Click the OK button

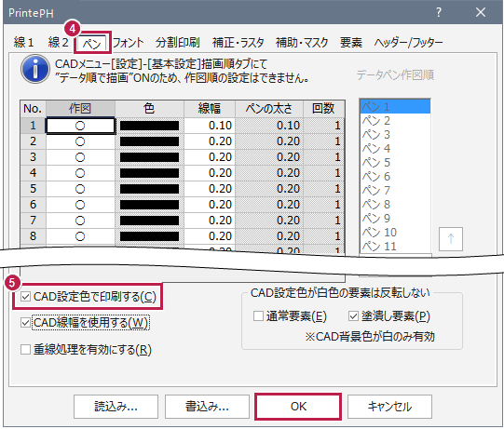click(298, 407)
